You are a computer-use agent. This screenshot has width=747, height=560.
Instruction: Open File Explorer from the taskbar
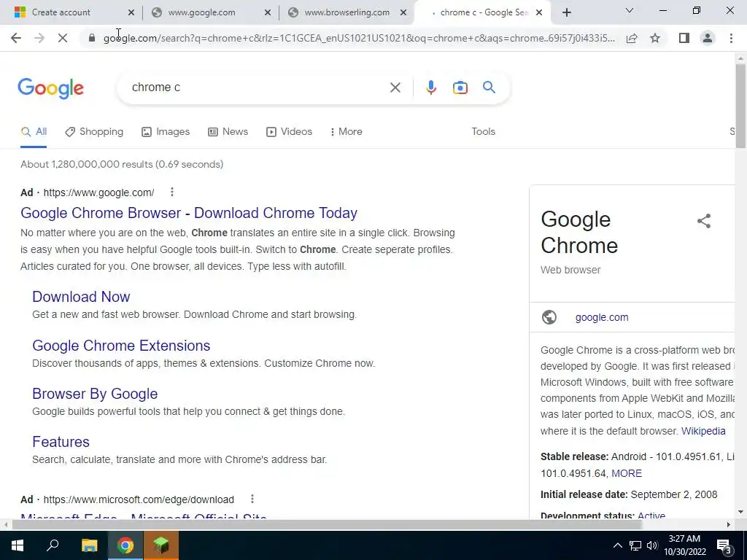pos(89,545)
